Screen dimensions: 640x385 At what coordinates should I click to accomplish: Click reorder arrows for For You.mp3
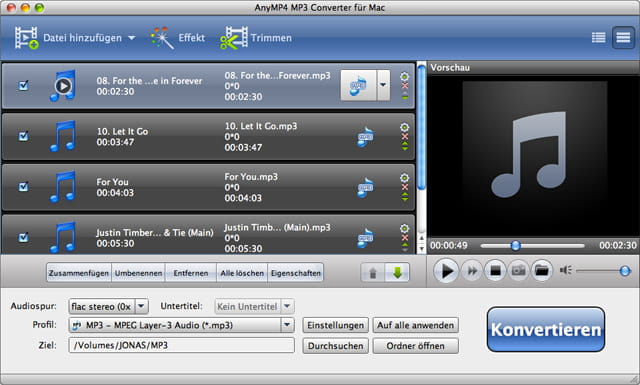pos(404,197)
